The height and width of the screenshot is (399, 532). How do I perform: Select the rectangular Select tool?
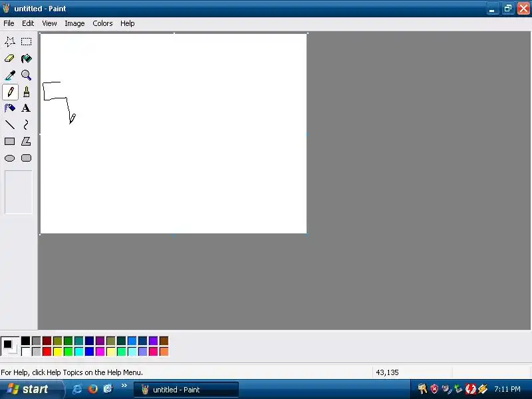point(26,42)
